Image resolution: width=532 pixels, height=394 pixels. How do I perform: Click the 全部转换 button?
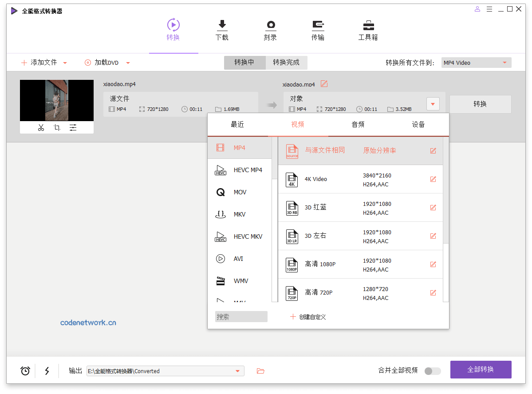point(481,369)
